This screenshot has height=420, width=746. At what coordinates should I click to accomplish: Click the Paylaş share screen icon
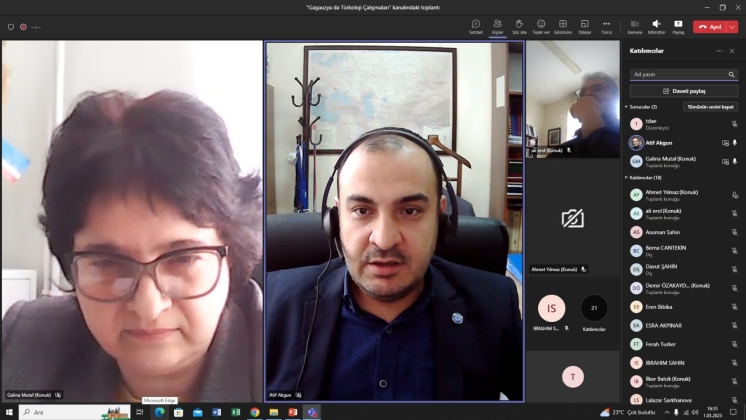(x=678, y=25)
